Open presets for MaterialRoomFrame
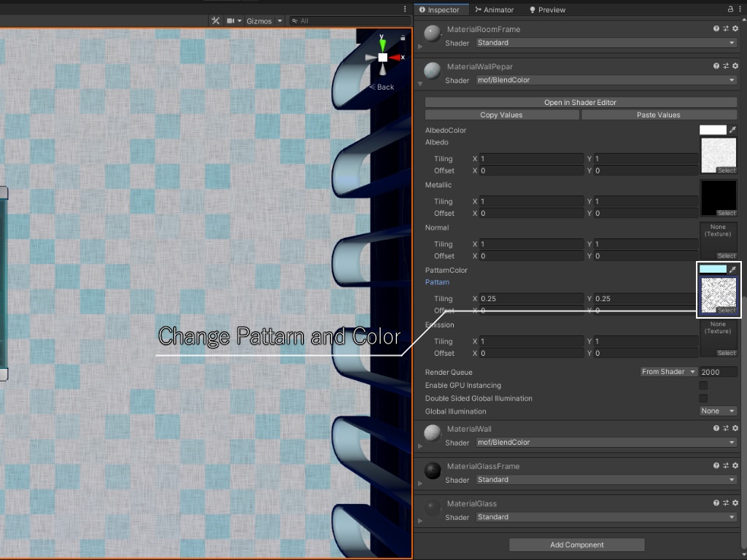The width and height of the screenshot is (747, 560). tap(726, 28)
